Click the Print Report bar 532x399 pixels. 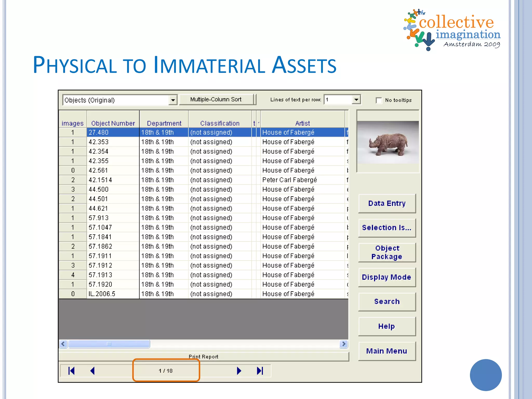tap(204, 357)
